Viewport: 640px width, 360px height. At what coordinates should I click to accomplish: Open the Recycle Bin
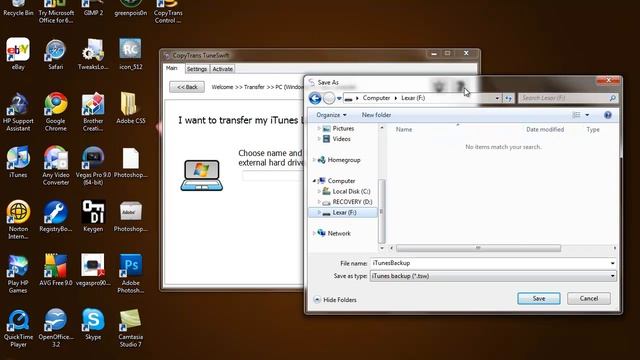[x=18, y=8]
